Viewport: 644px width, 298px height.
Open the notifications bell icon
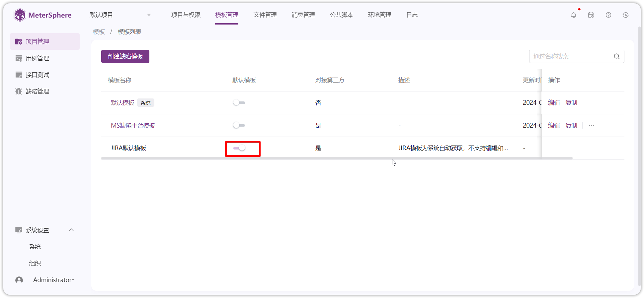(x=573, y=15)
